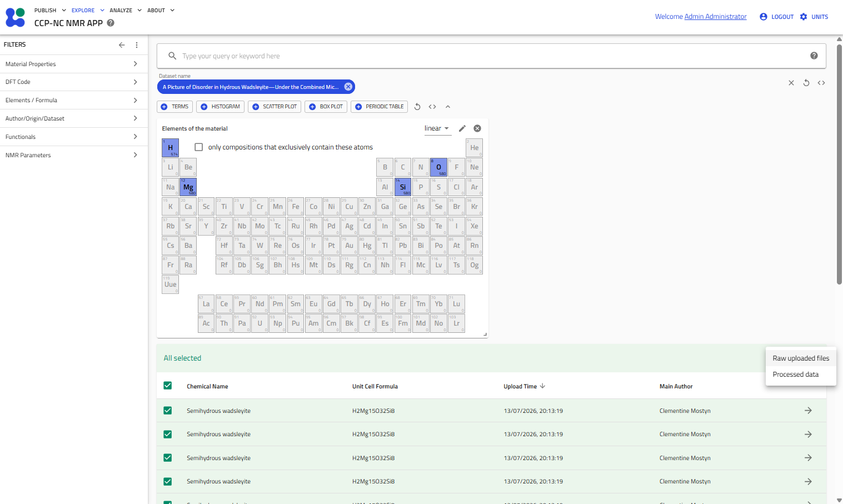843x504 pixels.
Task: Expand the Author/Origin/Dataset filter
Action: pos(74,118)
